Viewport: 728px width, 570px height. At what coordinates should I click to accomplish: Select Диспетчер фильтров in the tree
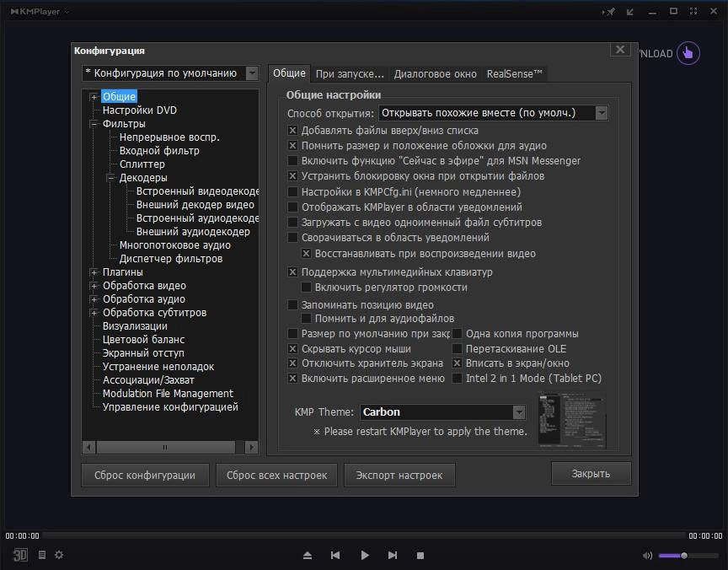[x=171, y=258]
